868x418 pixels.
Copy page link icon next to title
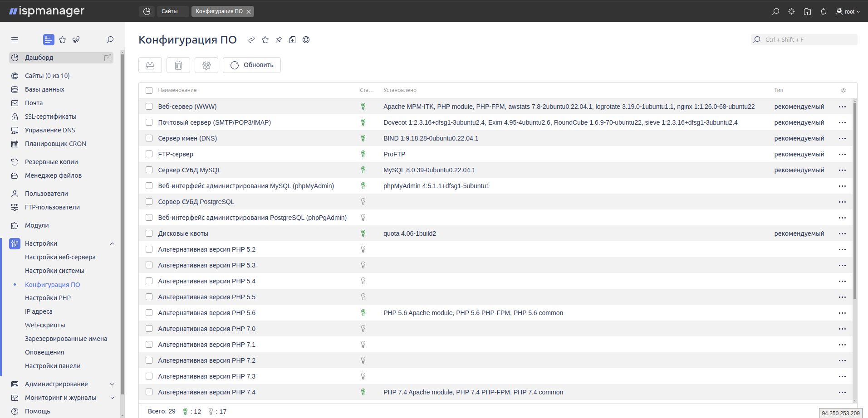251,40
